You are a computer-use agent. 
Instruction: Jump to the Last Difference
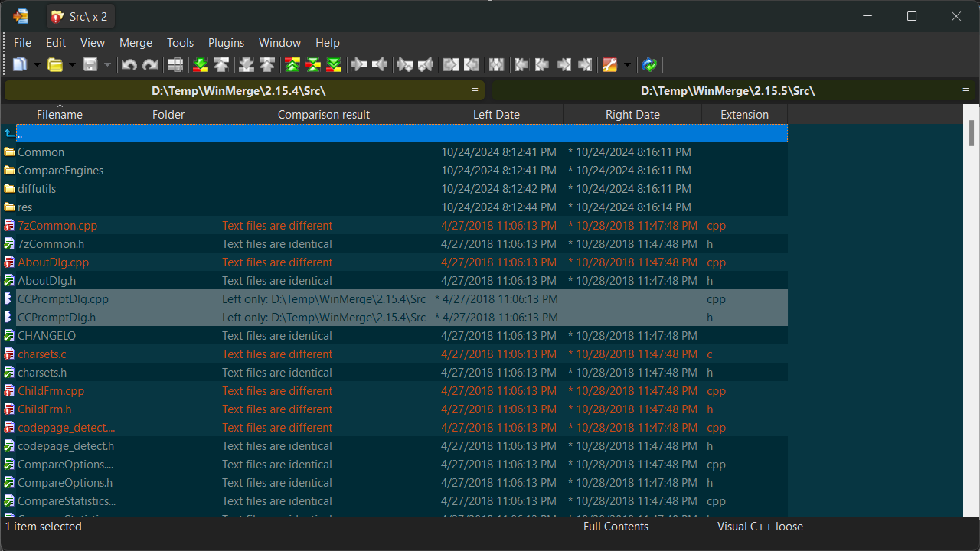pos(334,65)
